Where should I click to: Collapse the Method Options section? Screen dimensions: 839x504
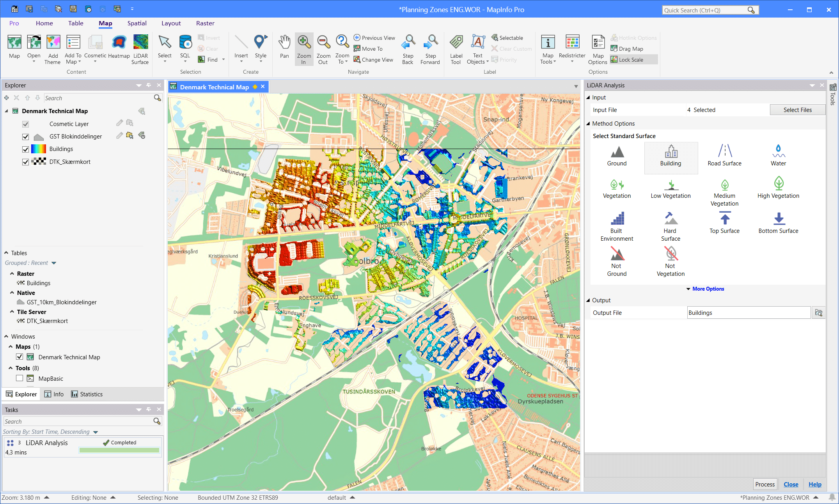click(589, 123)
